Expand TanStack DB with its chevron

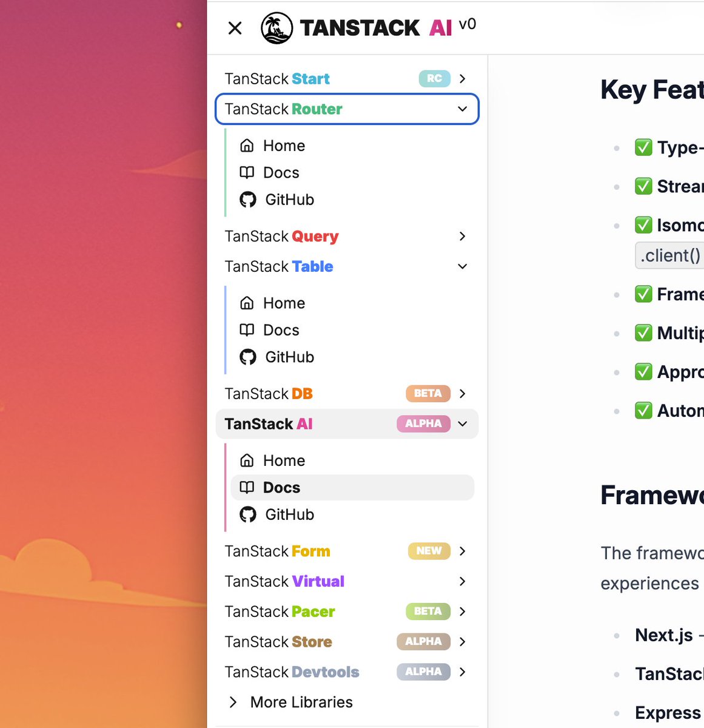pos(463,393)
